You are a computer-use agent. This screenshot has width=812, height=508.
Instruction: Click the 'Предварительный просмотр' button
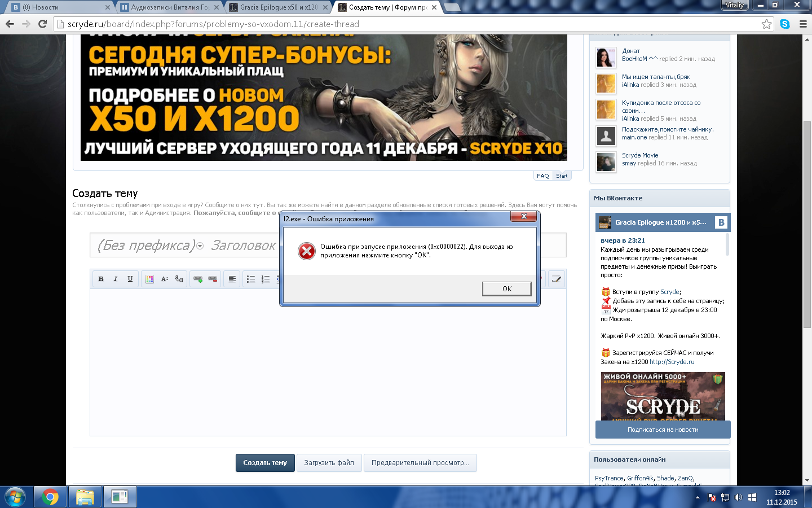(420, 463)
